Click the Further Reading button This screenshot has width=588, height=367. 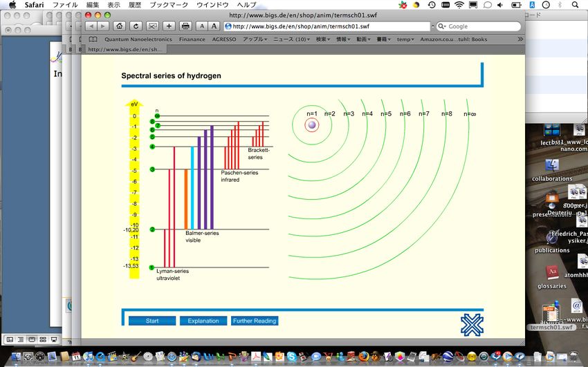click(255, 321)
